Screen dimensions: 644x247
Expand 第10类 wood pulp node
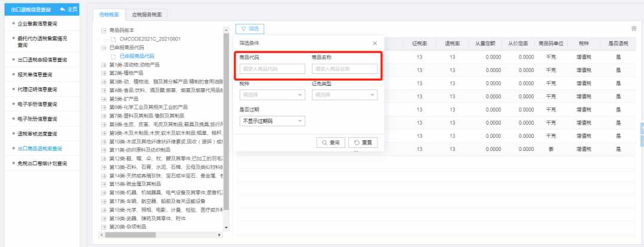104,142
